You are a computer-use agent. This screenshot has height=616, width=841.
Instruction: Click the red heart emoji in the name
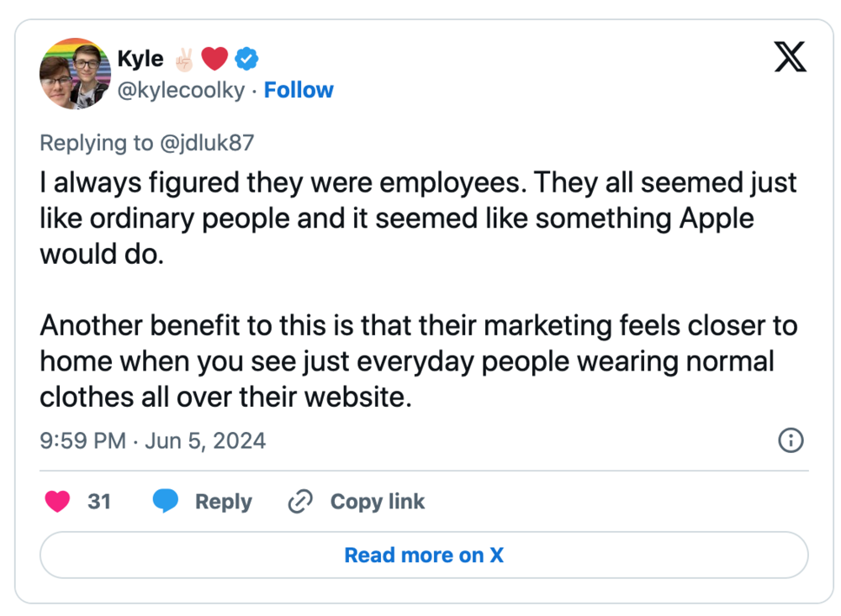215,59
